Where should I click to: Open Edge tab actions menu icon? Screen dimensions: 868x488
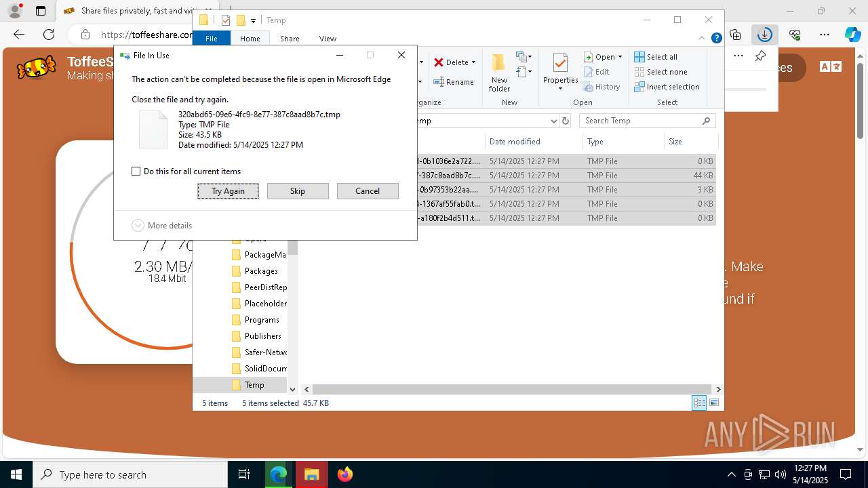(41, 11)
